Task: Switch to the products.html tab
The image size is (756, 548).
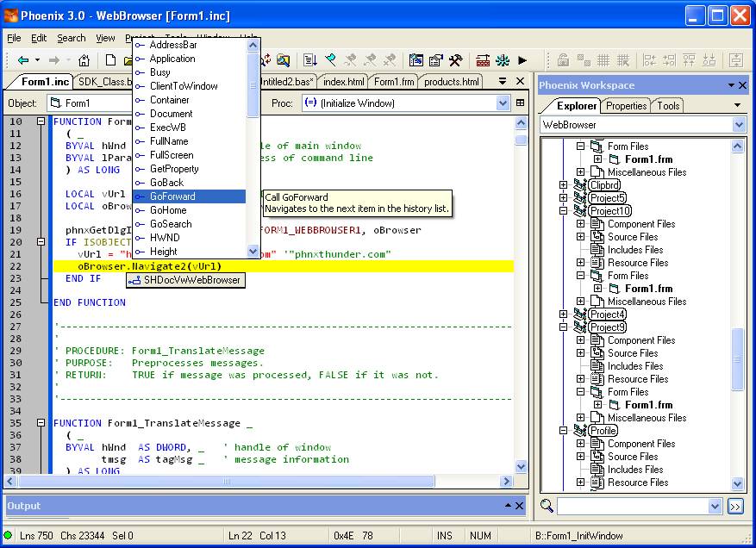Action: (x=452, y=82)
